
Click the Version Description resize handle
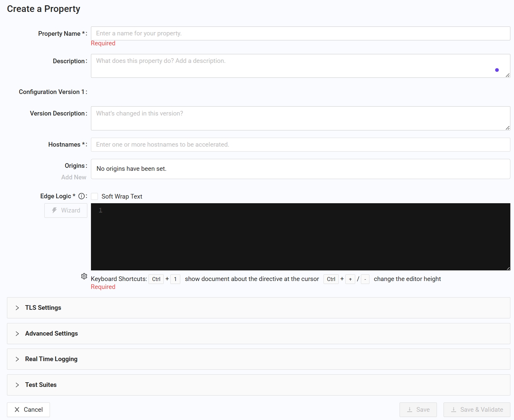[507, 128]
